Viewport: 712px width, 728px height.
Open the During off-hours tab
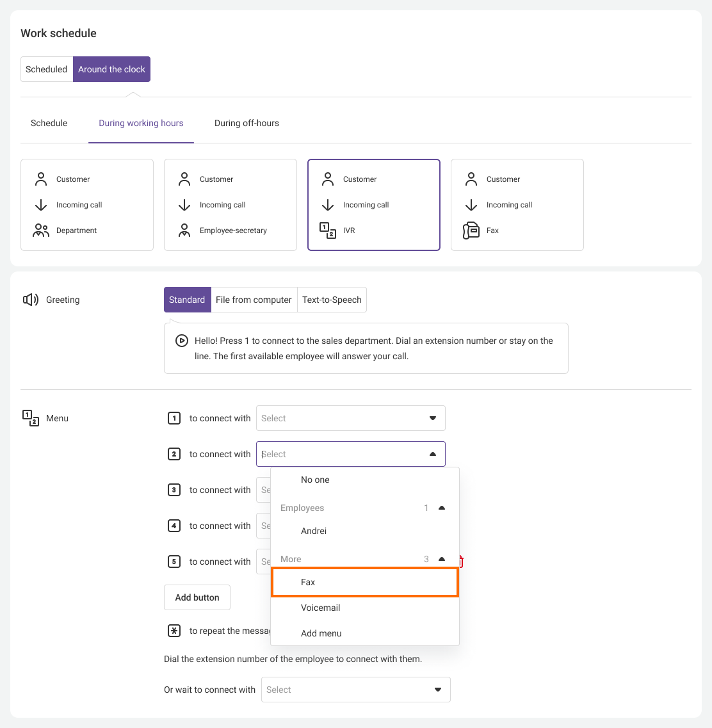point(247,123)
